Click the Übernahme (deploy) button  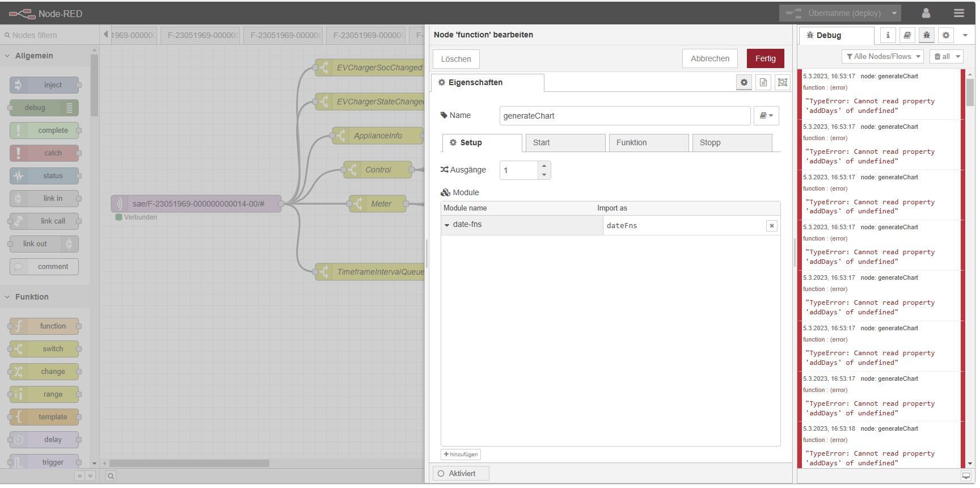click(x=834, y=13)
